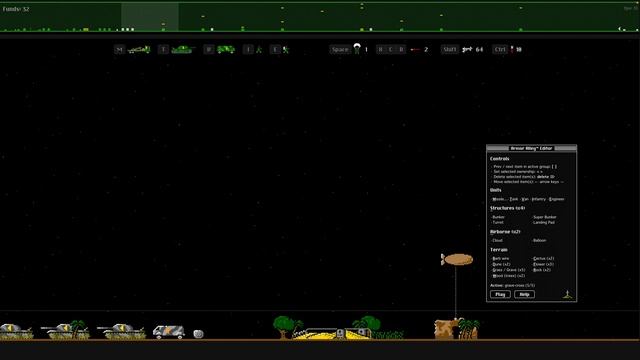
Task: Click the camouflage van on the ground
Action: tap(169, 332)
